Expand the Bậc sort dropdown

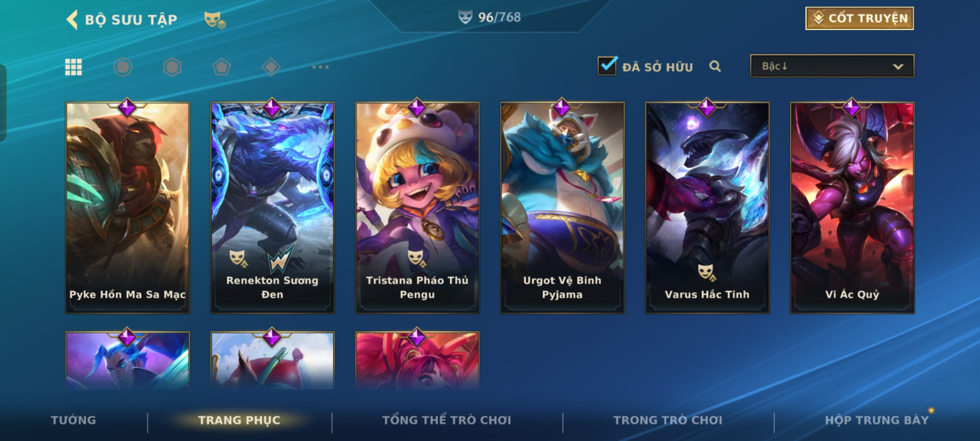832,66
